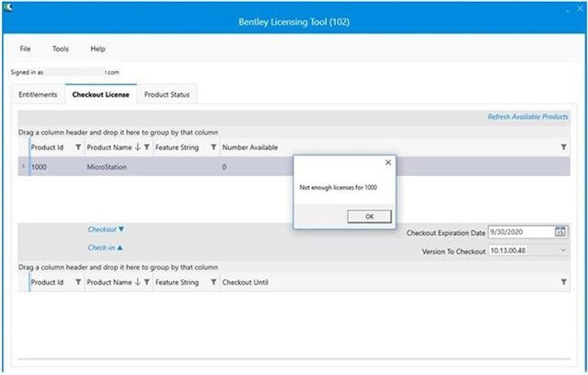Open the calendar picker for expiration date
This screenshot has width=588, height=375.
pos(559,231)
